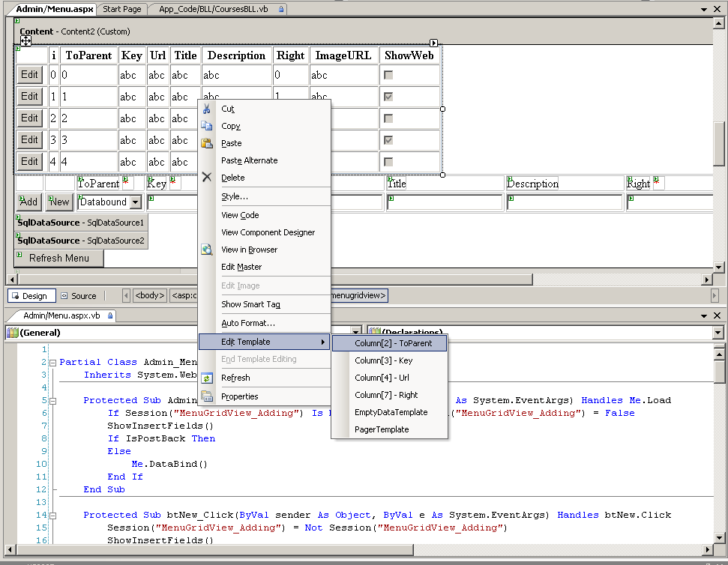Click the View in Browser icon

tap(208, 250)
